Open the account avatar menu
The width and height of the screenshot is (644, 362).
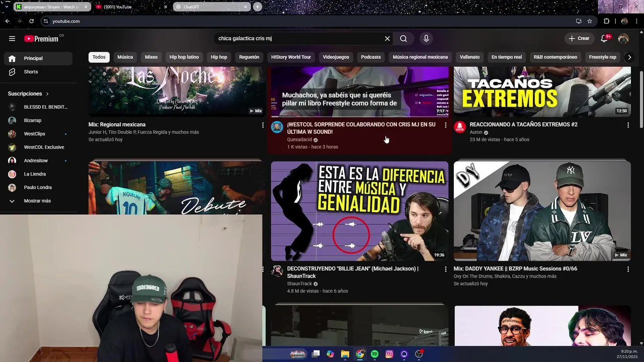(x=623, y=39)
